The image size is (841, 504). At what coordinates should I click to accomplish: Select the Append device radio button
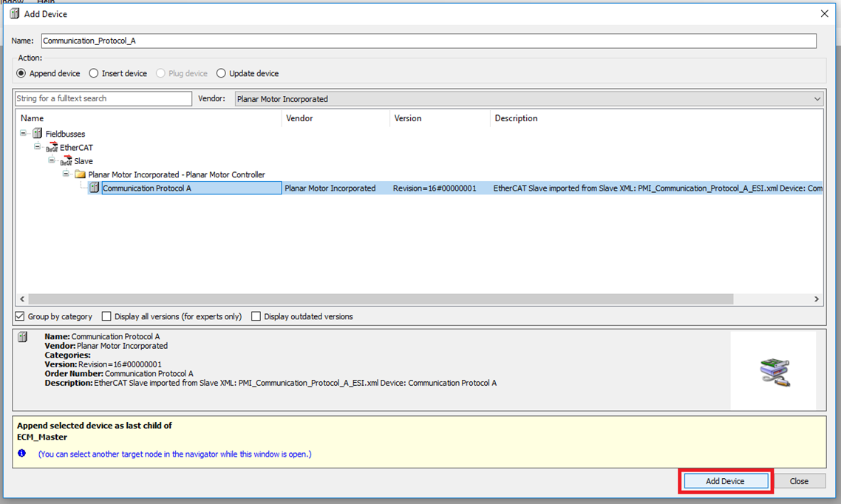click(x=21, y=73)
